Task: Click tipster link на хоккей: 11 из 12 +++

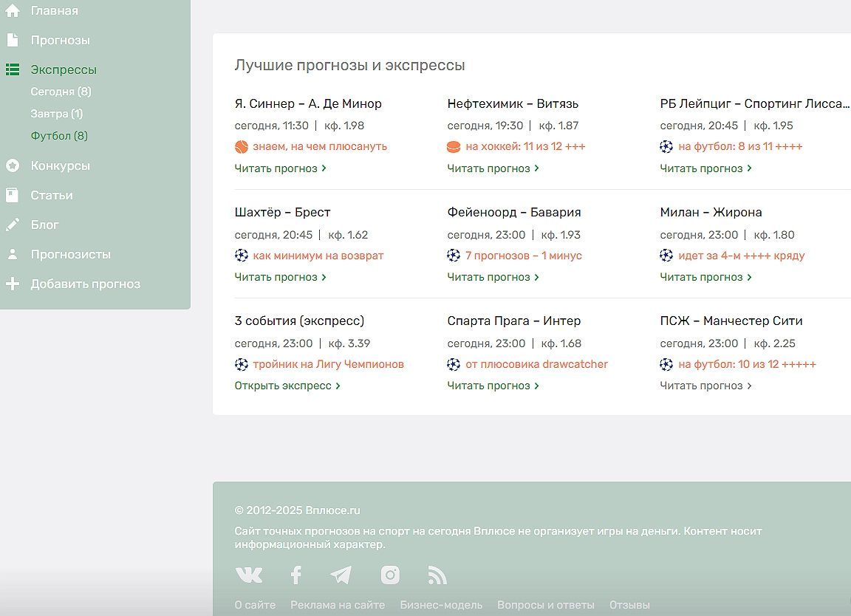Action: click(x=525, y=146)
